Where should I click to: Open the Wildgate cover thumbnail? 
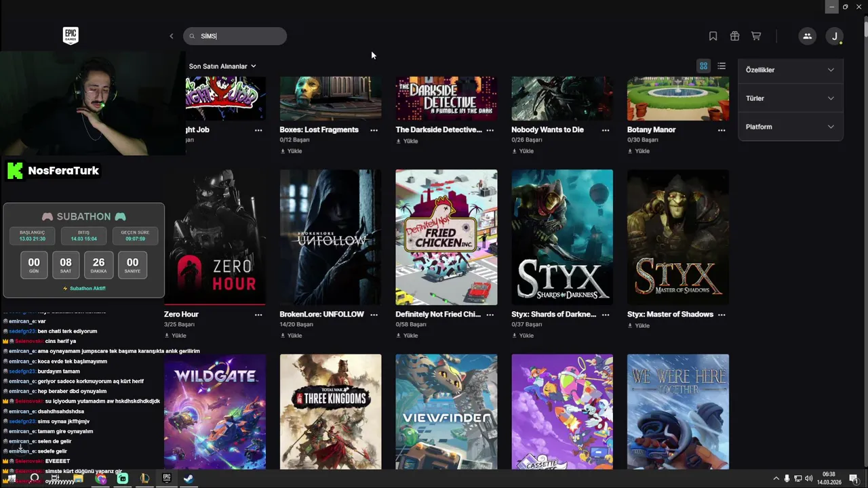tap(215, 411)
